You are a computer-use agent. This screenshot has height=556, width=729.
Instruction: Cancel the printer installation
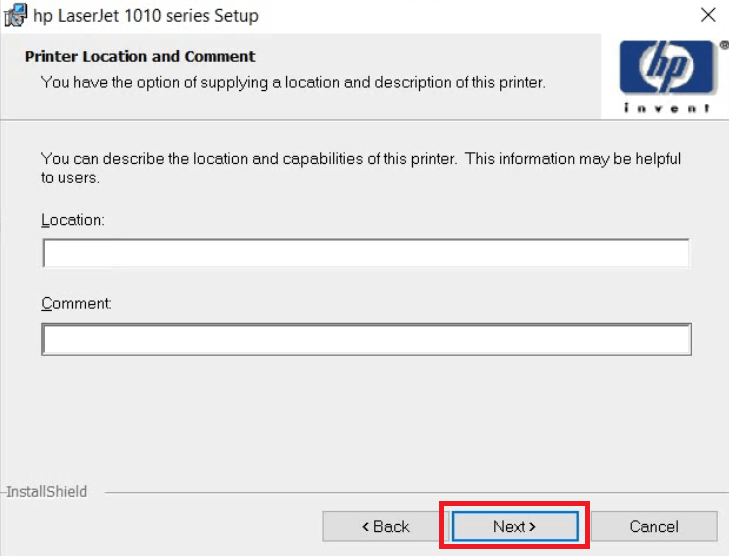(654, 526)
